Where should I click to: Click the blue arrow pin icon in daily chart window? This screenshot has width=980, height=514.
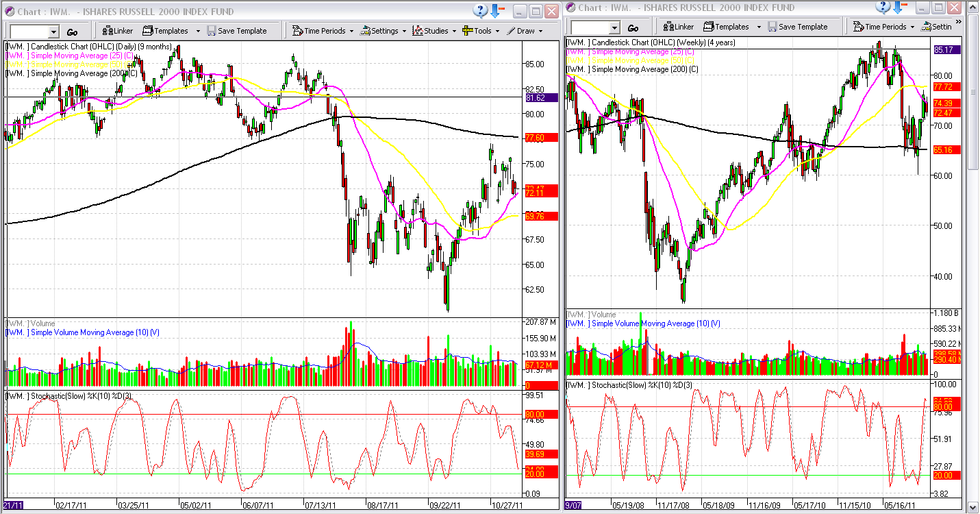(x=497, y=11)
